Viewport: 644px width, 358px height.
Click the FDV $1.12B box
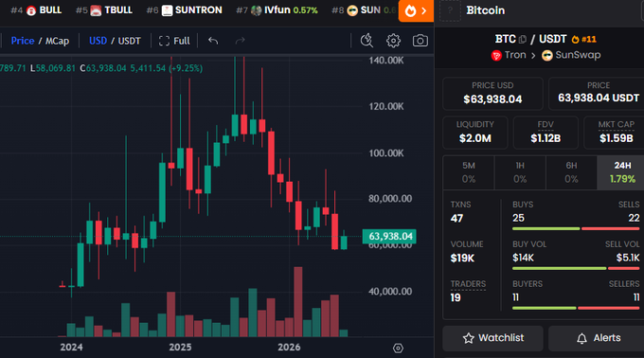coord(546,133)
